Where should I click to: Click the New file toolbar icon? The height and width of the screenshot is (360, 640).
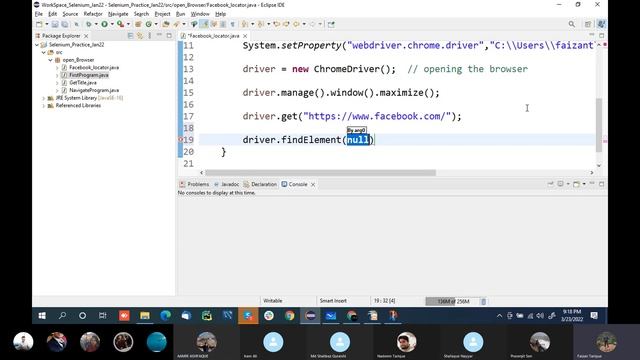[39, 24]
